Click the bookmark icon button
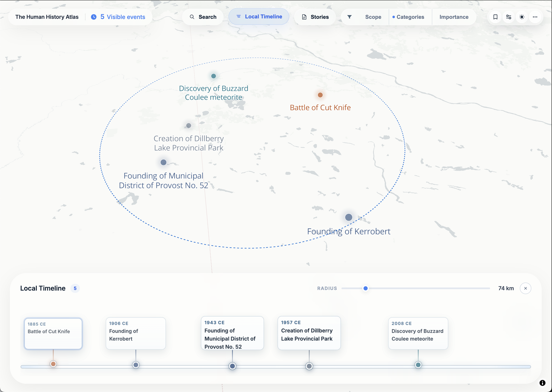The height and width of the screenshot is (392, 552). click(x=495, y=17)
